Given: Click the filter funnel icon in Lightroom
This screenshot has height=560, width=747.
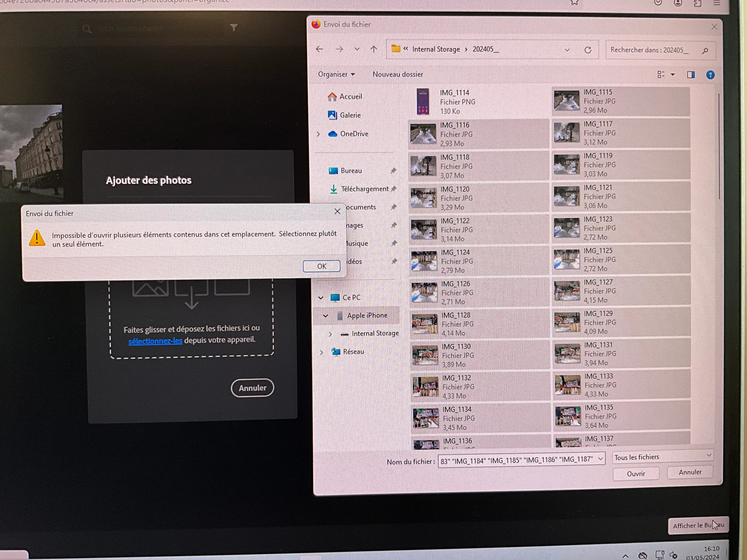Looking at the screenshot, I should point(234,27).
